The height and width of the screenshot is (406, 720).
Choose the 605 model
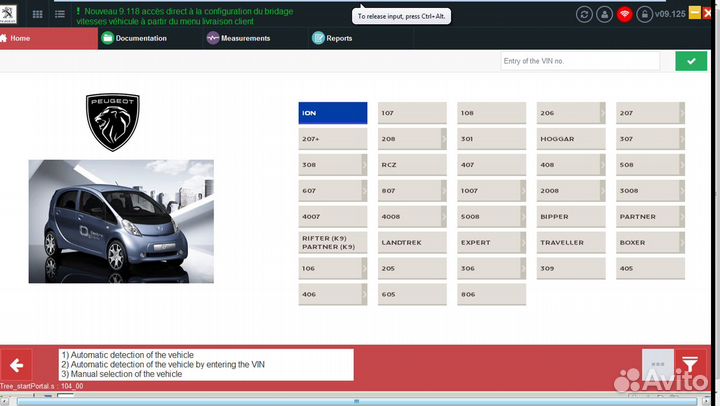412,294
